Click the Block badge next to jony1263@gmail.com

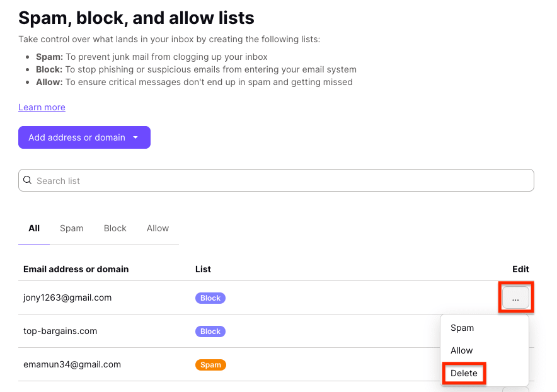[210, 297]
